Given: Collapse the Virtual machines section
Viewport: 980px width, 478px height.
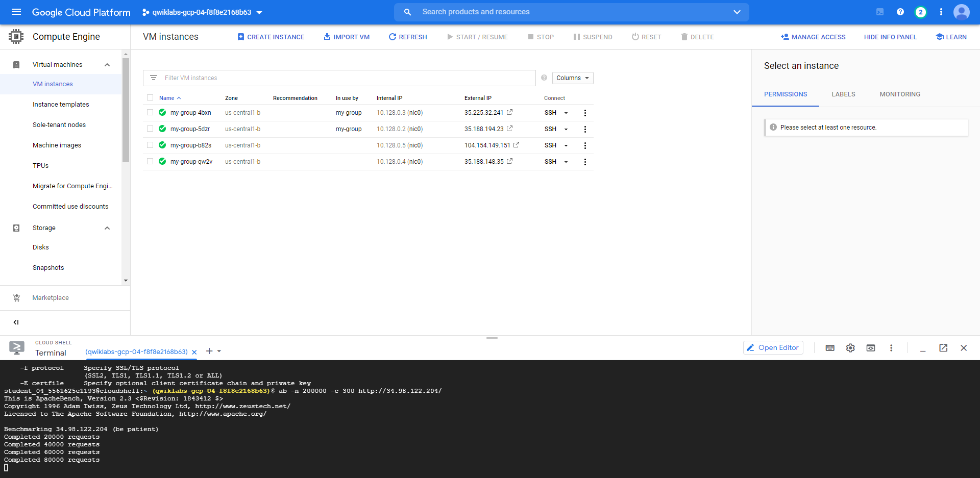Looking at the screenshot, I should [x=107, y=65].
